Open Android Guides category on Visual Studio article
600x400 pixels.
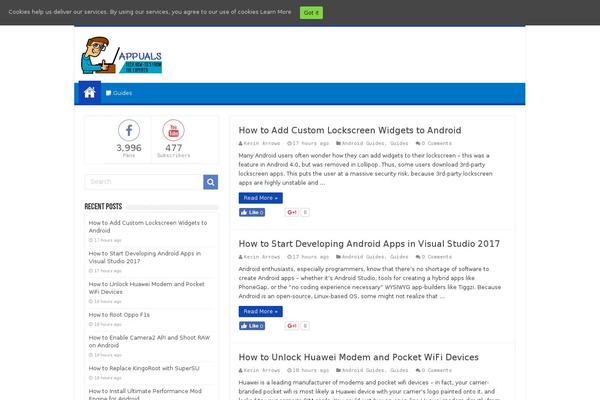click(363, 257)
